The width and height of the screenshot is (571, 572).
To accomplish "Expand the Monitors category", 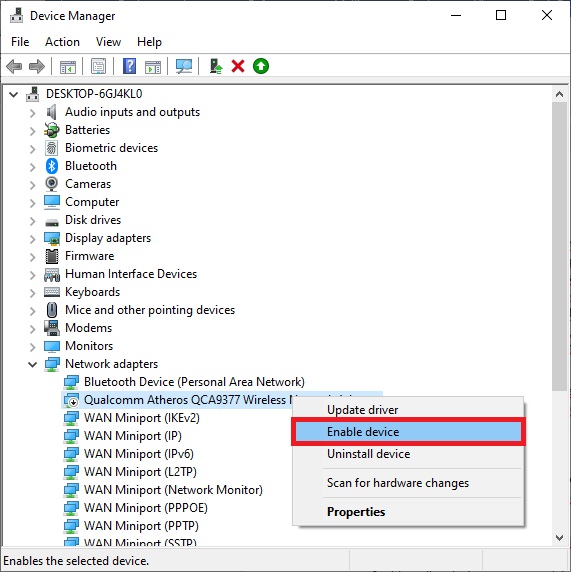I will [32, 347].
